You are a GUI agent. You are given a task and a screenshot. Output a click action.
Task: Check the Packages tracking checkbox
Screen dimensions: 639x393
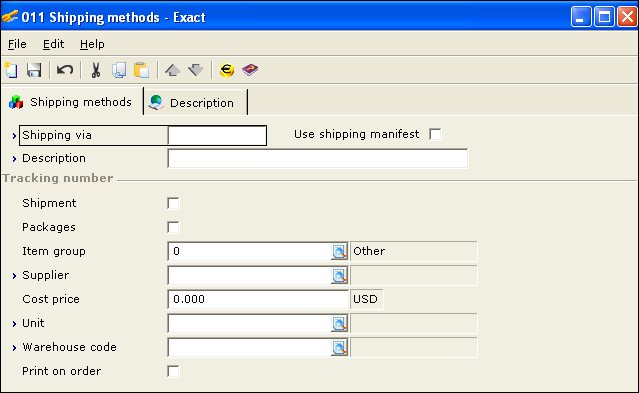point(173,227)
